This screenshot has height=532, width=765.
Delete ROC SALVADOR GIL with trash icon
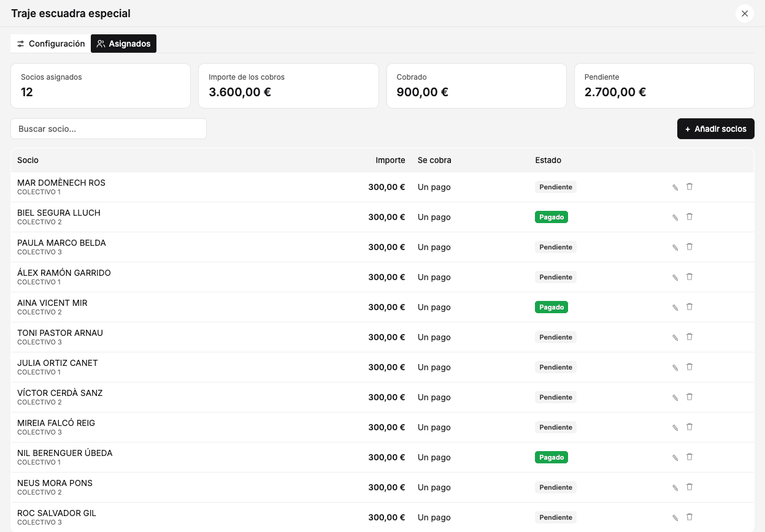690,517
